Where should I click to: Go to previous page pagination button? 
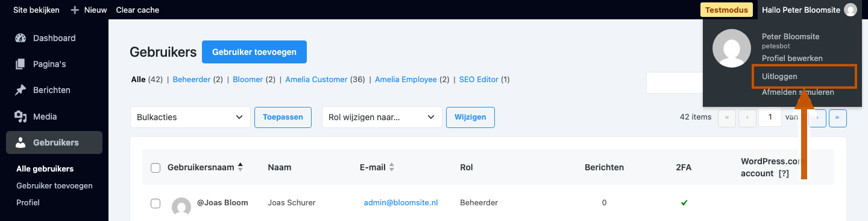coord(747,118)
